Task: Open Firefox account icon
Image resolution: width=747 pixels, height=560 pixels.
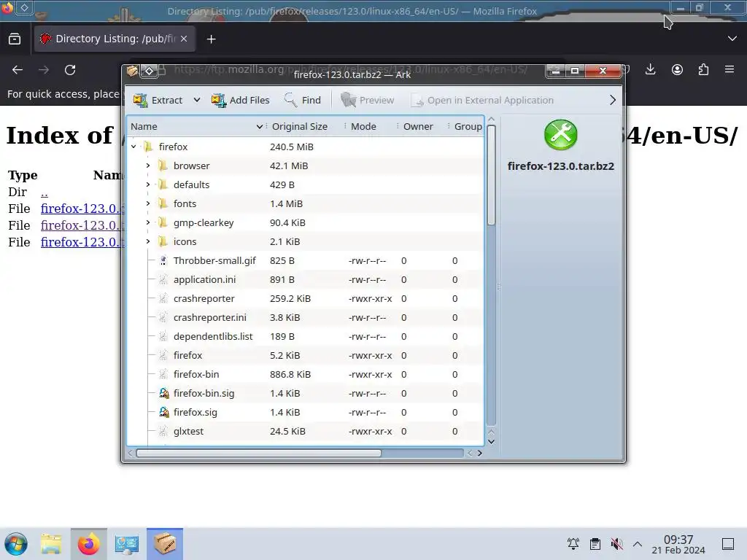Action: [677, 70]
